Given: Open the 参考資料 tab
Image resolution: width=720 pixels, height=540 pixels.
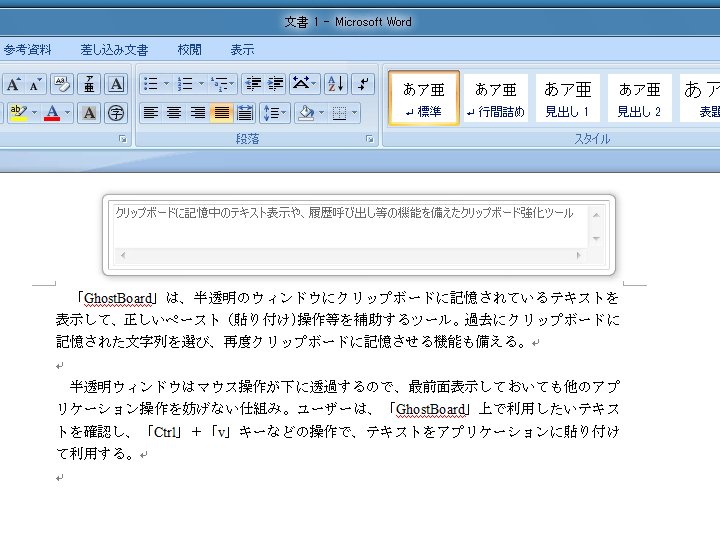Looking at the screenshot, I should tap(27, 50).
